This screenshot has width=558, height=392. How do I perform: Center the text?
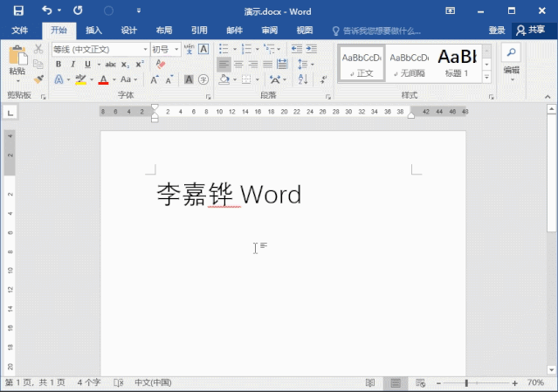[238, 65]
